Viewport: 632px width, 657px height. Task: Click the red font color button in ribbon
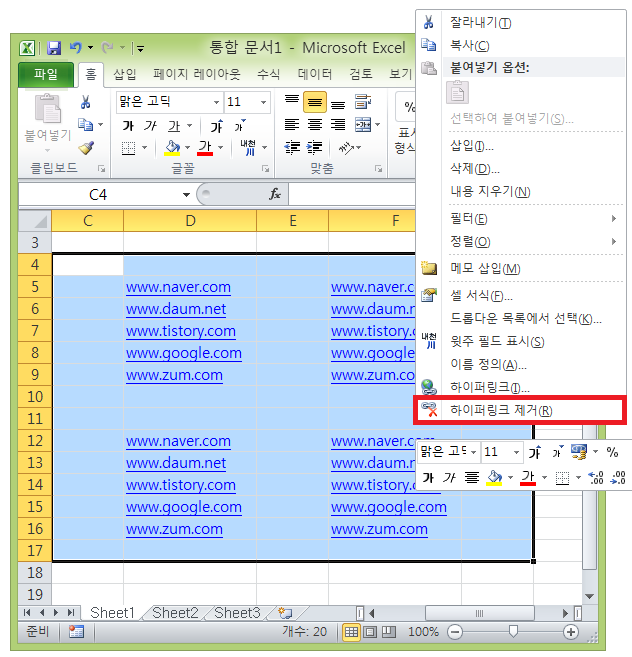205,148
